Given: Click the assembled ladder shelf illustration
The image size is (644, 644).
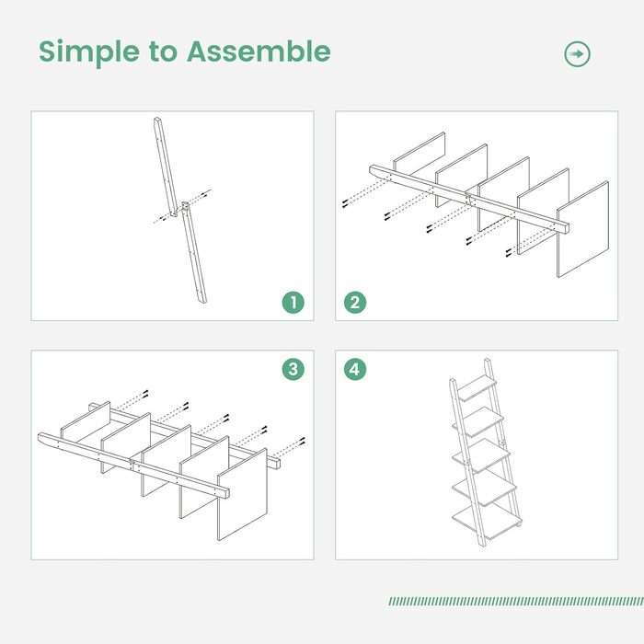Looking at the screenshot, I should [484, 457].
